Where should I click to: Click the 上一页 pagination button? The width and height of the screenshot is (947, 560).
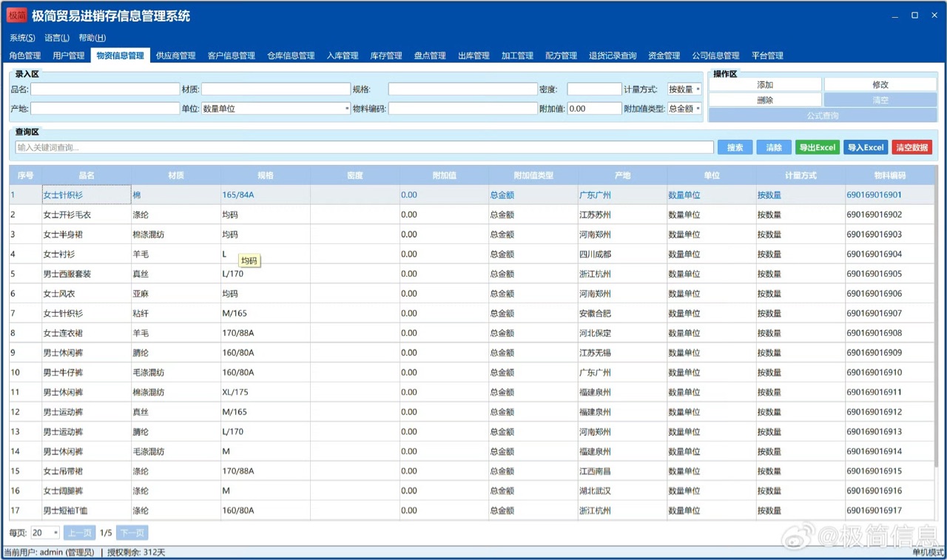point(80,533)
